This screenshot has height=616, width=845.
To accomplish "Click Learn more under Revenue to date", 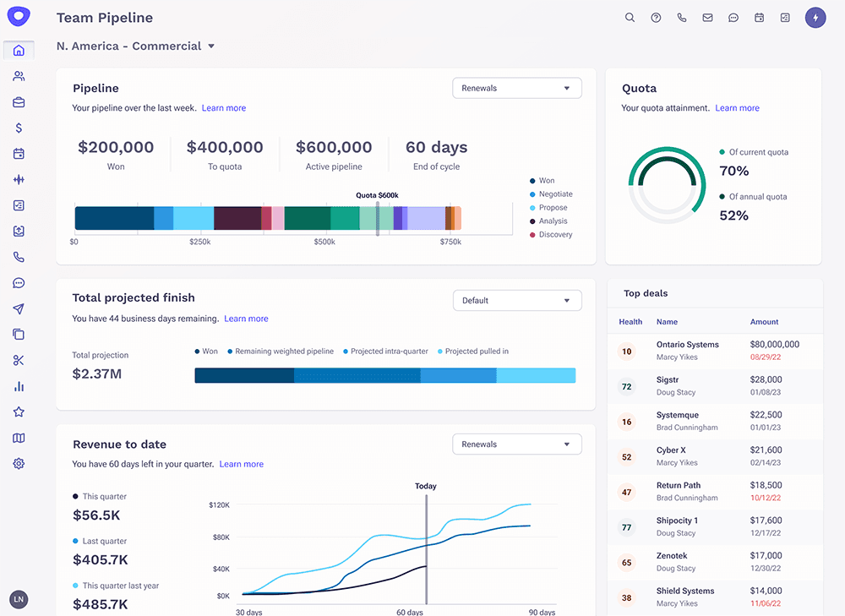I will point(241,464).
